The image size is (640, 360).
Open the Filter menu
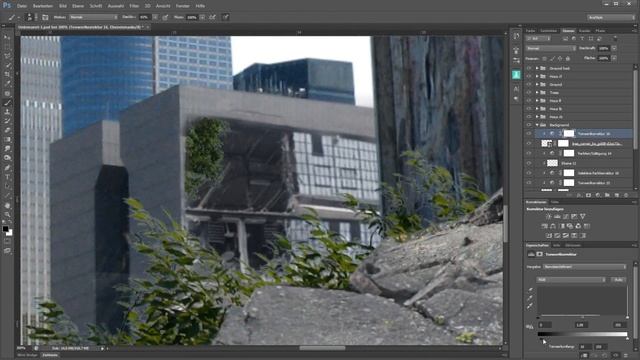[134, 6]
